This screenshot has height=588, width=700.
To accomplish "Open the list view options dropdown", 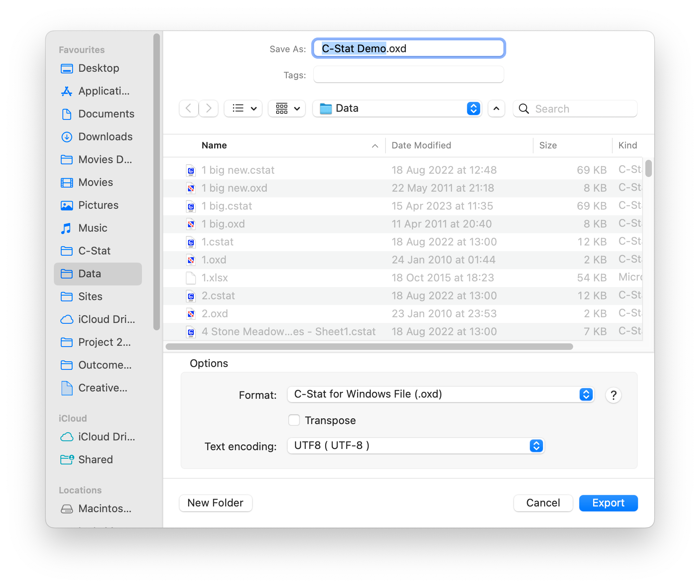I will (244, 108).
